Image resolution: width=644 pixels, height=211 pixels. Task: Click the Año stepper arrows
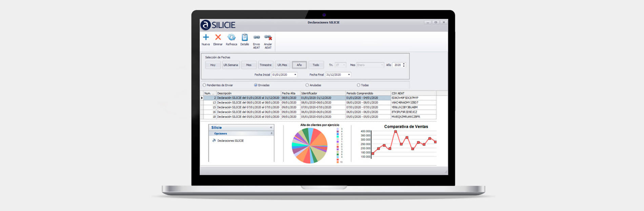pyautogui.click(x=404, y=65)
